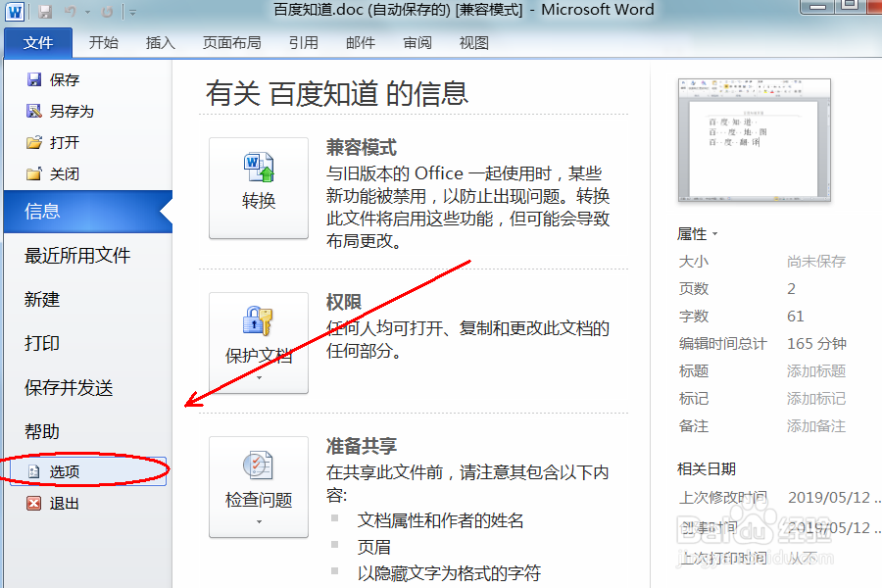Click the Redo icon in the quick access toolbar
The image size is (882, 588).
tap(107, 11)
